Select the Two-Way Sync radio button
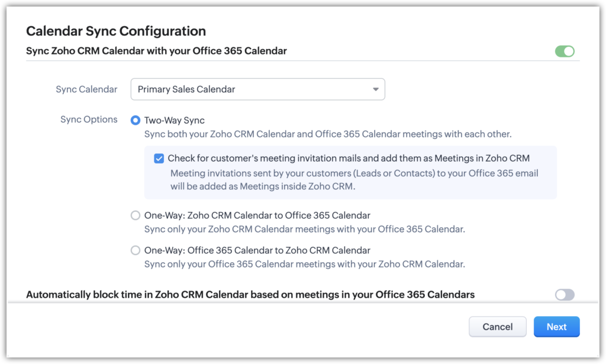This screenshot has height=364, width=606. pos(135,120)
